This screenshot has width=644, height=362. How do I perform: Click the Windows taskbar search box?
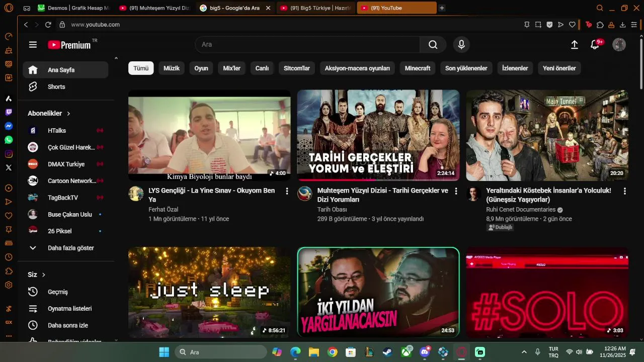(221, 352)
